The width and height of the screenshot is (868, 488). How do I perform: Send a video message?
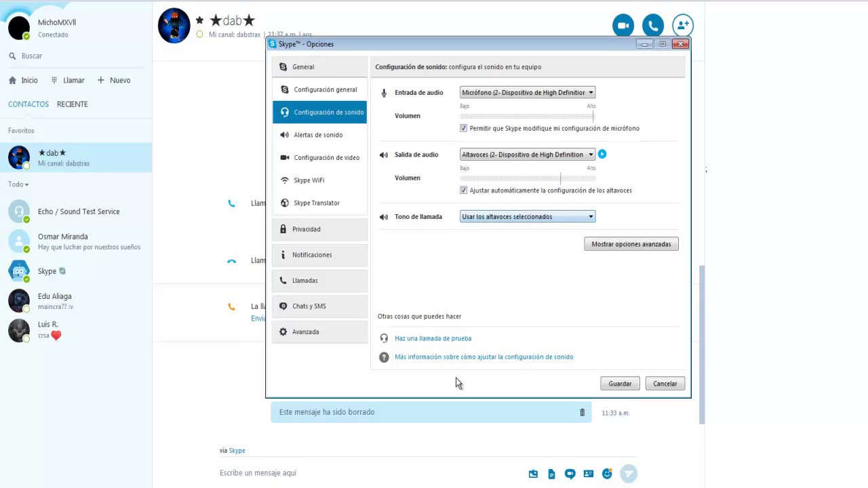(570, 474)
